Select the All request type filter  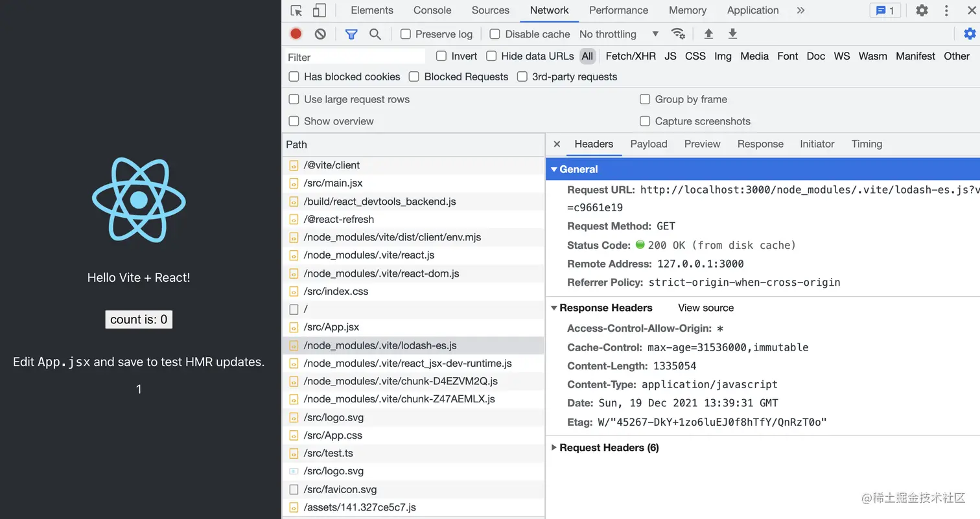[x=587, y=56]
